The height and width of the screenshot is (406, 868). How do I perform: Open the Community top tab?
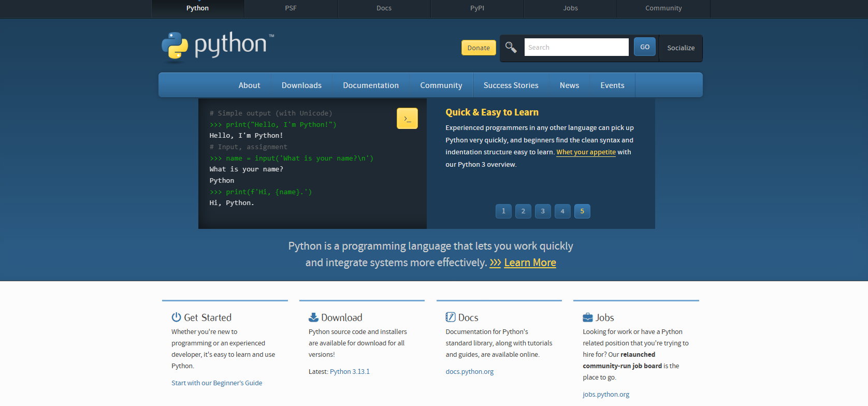(664, 8)
